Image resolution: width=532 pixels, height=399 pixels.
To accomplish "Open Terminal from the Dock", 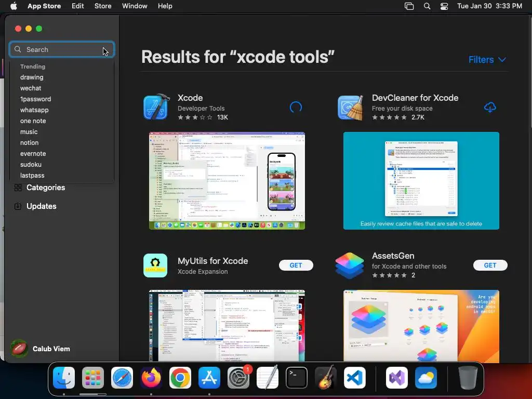I will click(x=297, y=378).
